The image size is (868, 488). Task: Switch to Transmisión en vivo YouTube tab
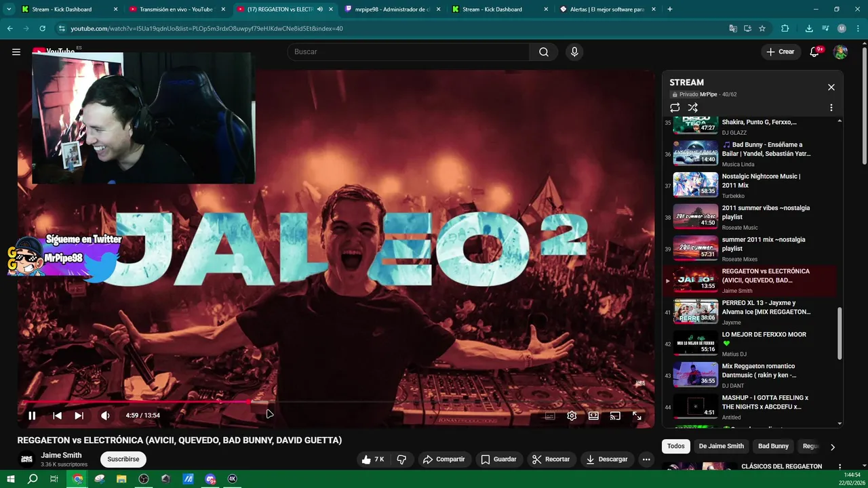coord(178,9)
